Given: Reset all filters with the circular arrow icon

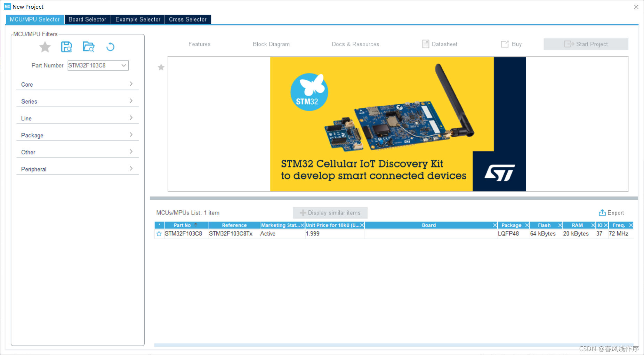Looking at the screenshot, I should tap(110, 47).
